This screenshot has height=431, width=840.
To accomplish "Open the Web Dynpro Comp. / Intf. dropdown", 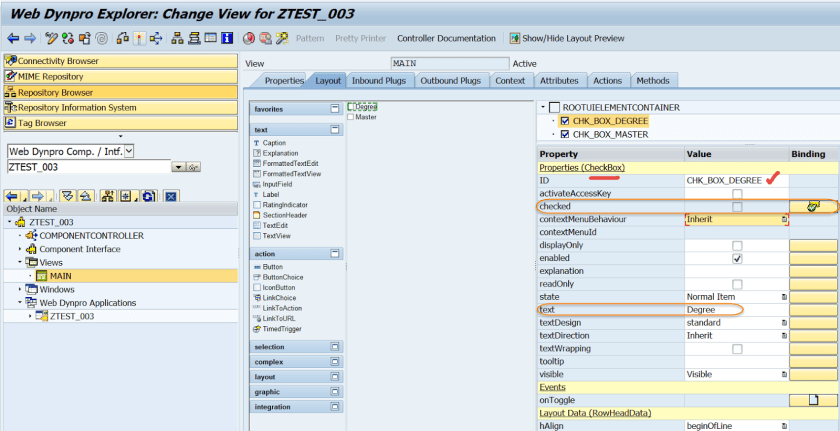I will 128,151.
